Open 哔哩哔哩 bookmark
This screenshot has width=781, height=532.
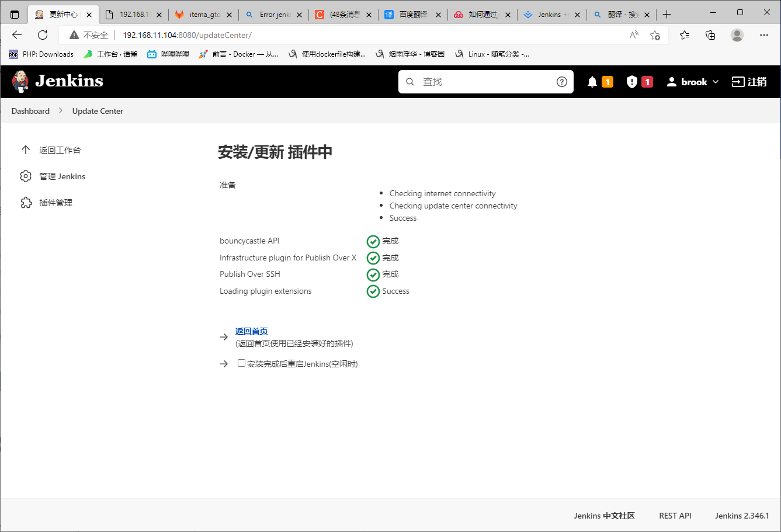coord(168,54)
